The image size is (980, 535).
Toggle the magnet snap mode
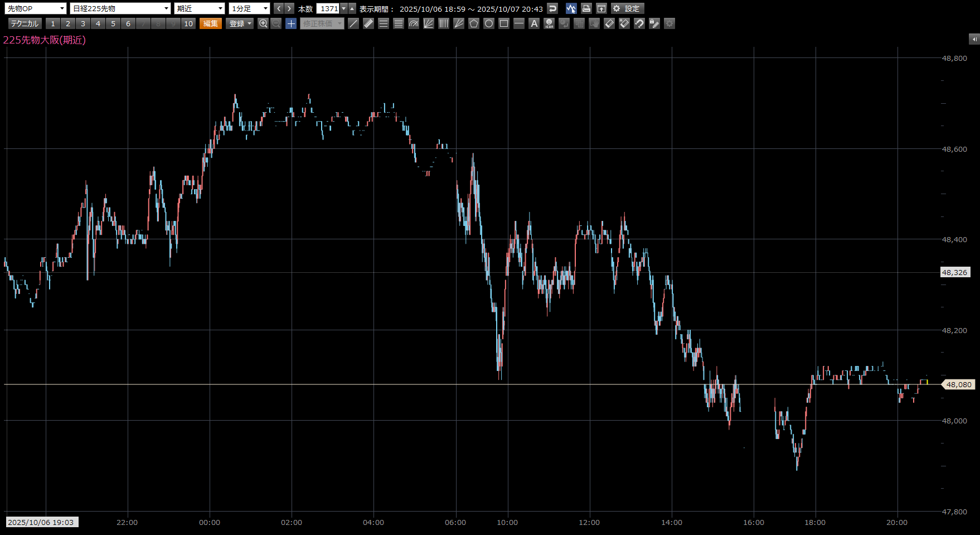[x=639, y=23]
